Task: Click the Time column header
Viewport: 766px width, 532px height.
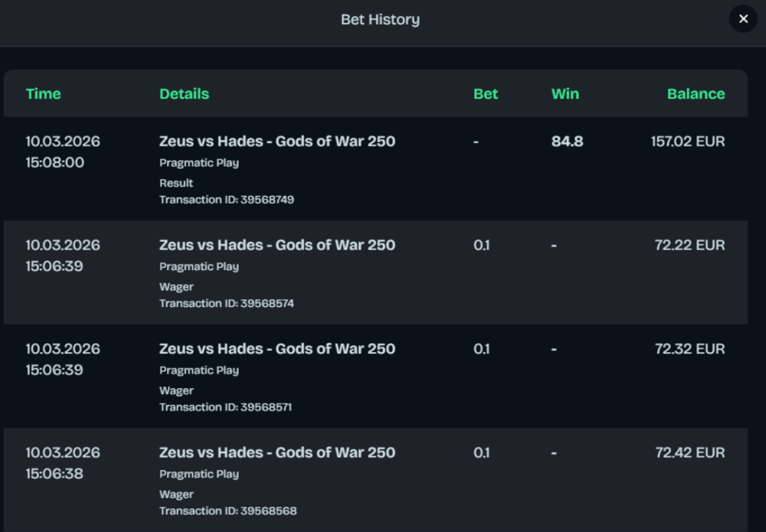Action: coord(43,94)
